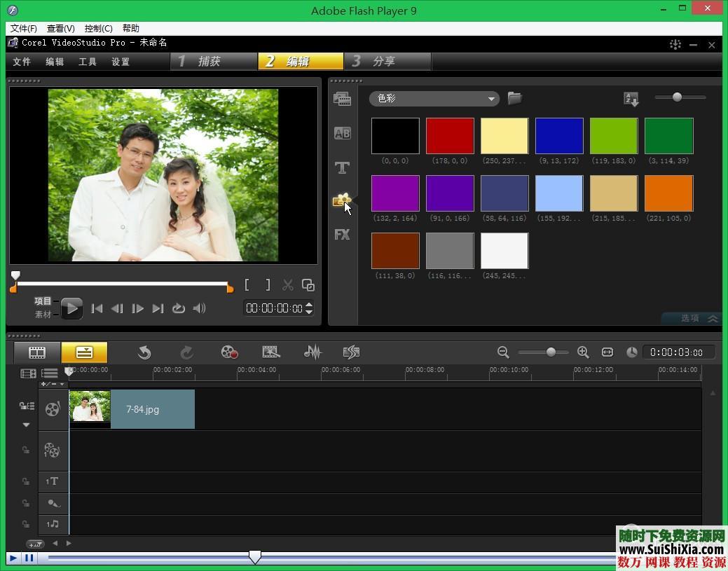Open the FX filter library
Screen dimensions: 728x571
click(x=342, y=235)
